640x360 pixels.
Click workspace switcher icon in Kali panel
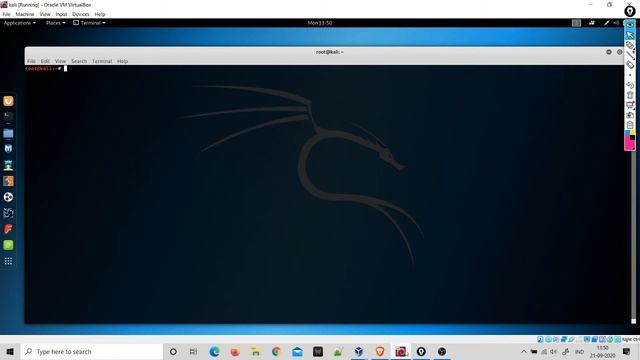tap(576, 23)
